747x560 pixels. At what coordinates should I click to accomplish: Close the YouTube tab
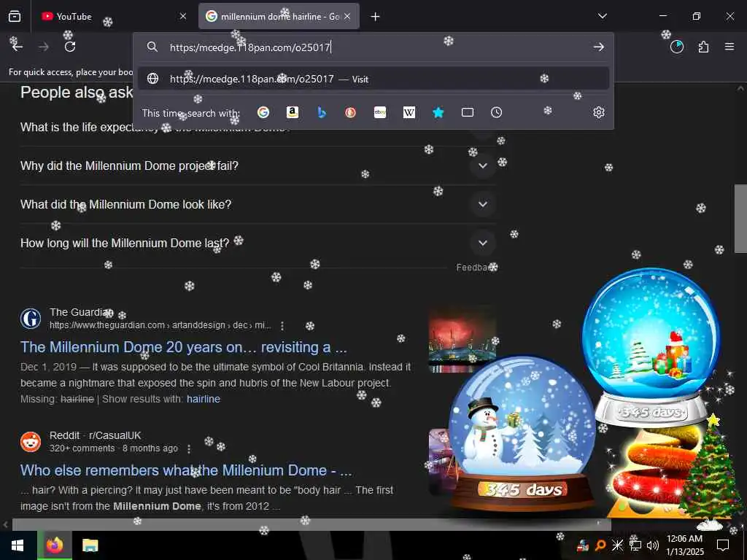point(183,16)
